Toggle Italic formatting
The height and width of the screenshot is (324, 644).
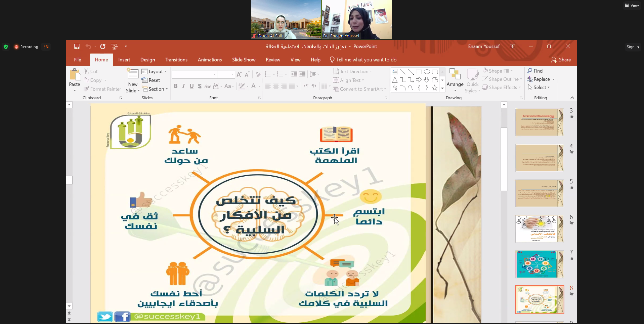tap(183, 86)
